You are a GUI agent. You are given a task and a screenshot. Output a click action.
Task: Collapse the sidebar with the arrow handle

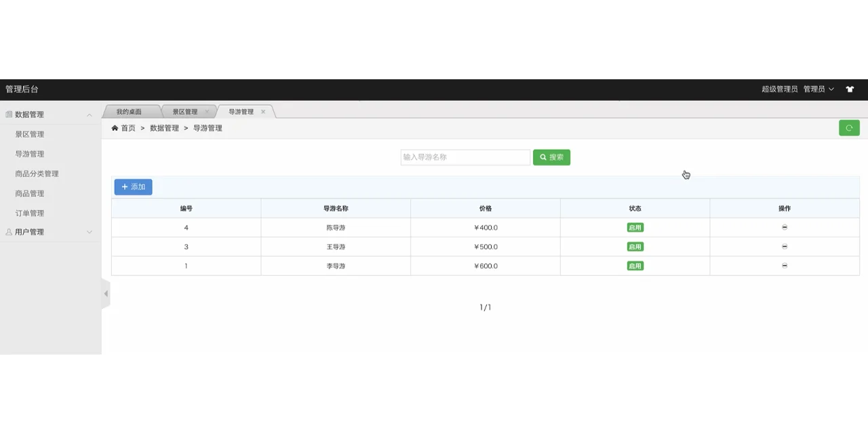[x=106, y=293]
